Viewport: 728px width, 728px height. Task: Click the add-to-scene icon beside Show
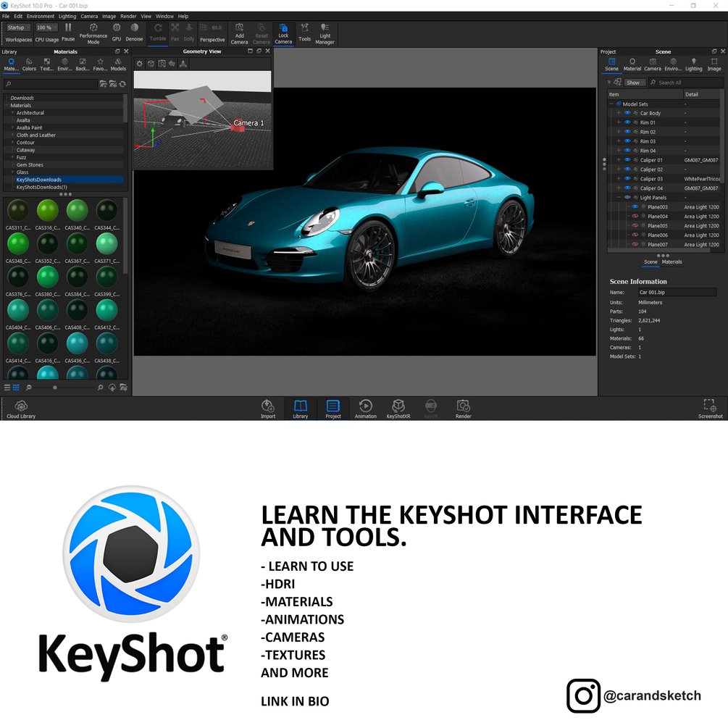click(x=617, y=82)
